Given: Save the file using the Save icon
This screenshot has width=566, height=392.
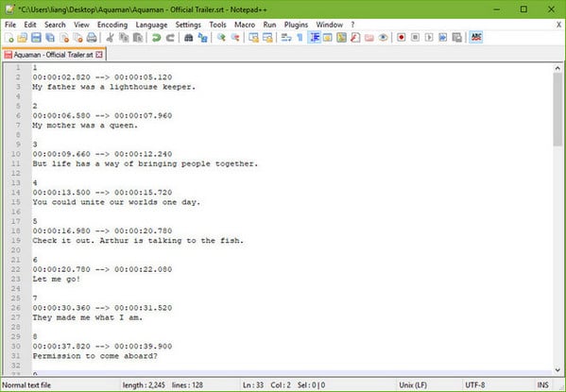Looking at the screenshot, I should (x=36, y=38).
